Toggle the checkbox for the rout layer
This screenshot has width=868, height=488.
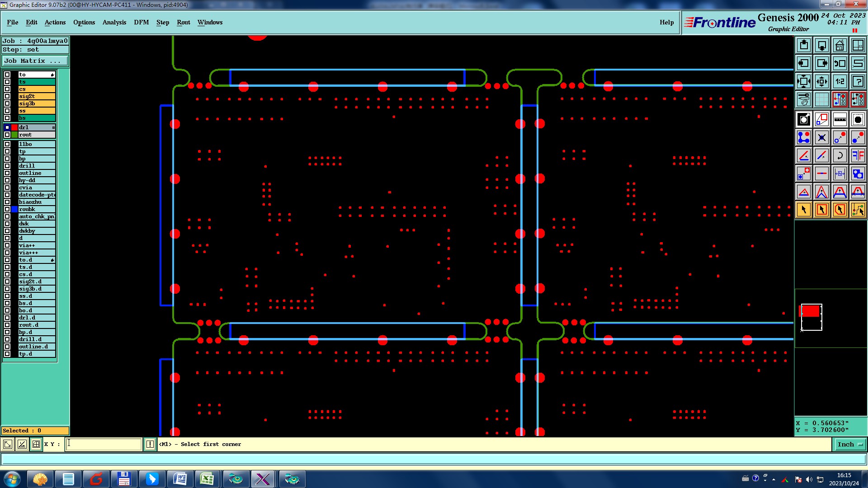7,135
